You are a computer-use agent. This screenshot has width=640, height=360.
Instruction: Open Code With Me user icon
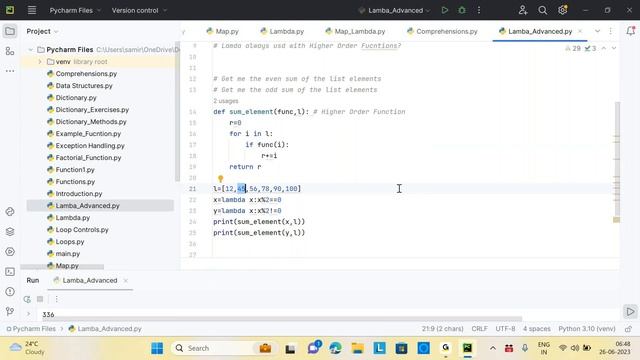tap(523, 10)
